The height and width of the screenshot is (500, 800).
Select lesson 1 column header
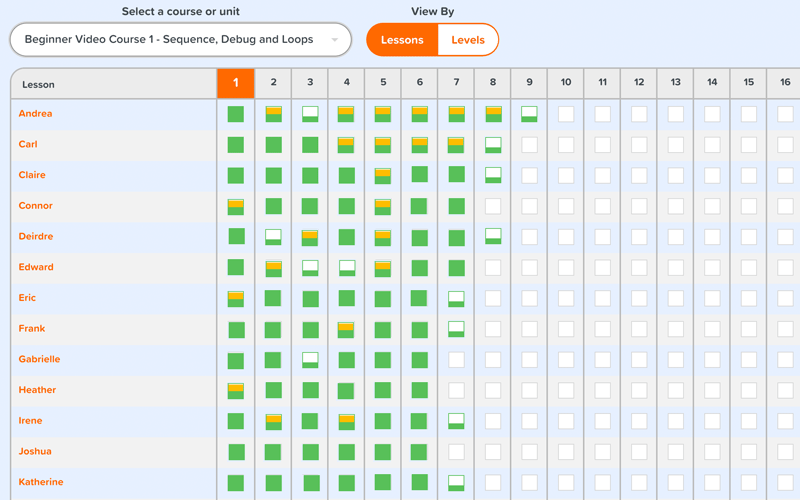pos(236,84)
